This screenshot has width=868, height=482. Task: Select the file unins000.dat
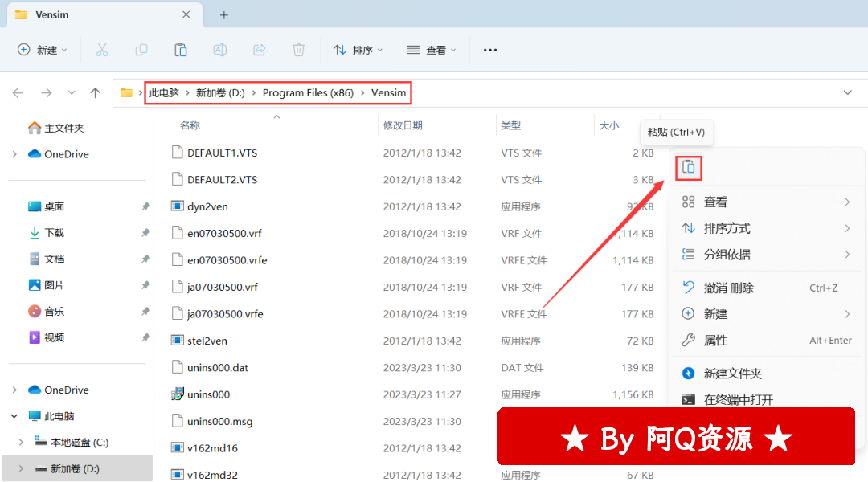(218, 367)
